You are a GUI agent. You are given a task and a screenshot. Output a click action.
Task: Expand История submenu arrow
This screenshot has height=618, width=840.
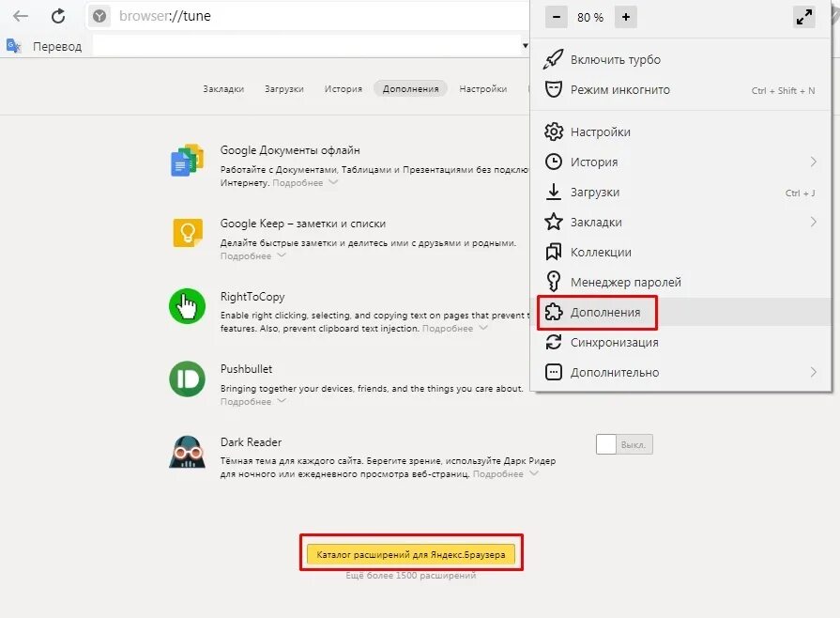coord(813,162)
